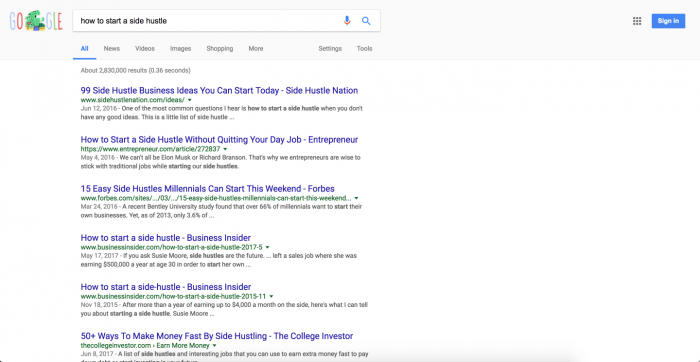Image resolution: width=700 pixels, height=362 pixels.
Task: Click the 'May 4, 2016' Elon Musk snippet text
Action: click(221, 162)
